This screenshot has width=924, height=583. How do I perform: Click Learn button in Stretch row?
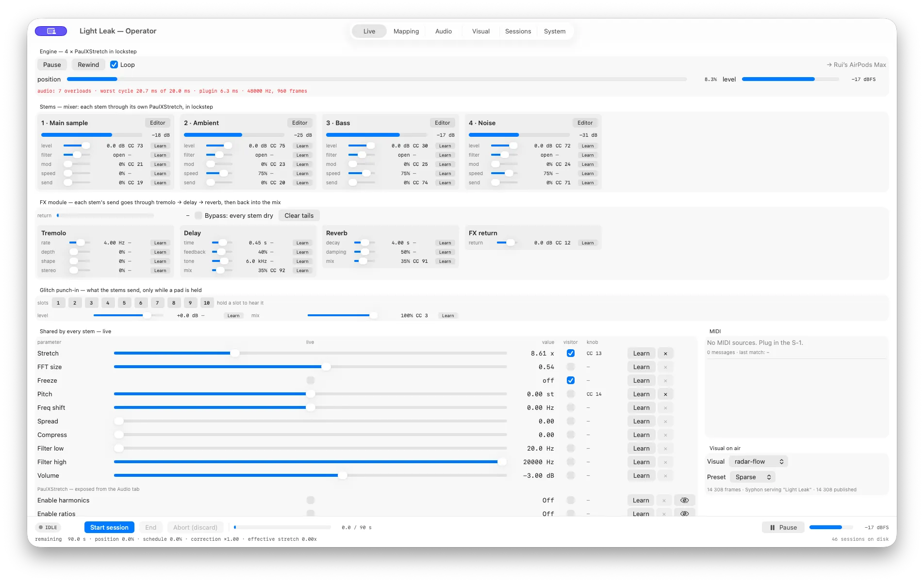point(641,354)
